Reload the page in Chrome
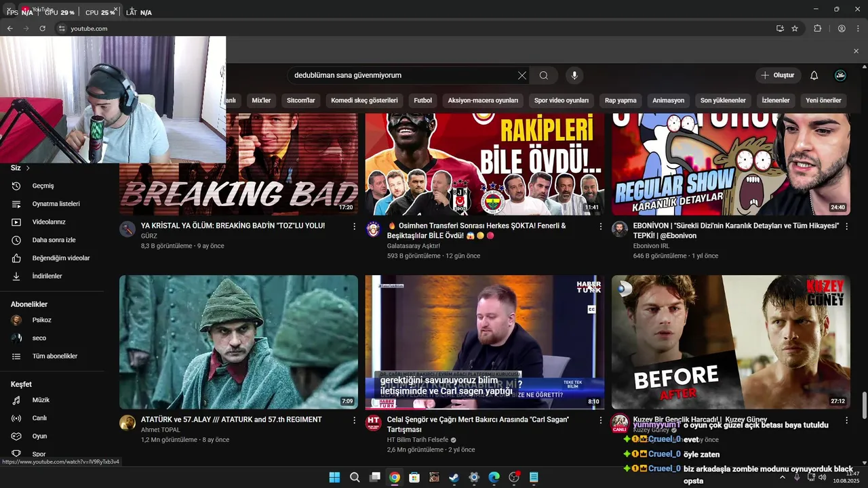This screenshot has width=868, height=488. (x=42, y=28)
